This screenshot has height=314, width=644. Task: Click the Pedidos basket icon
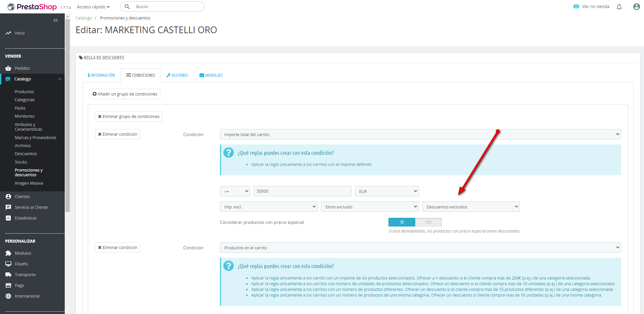8,68
